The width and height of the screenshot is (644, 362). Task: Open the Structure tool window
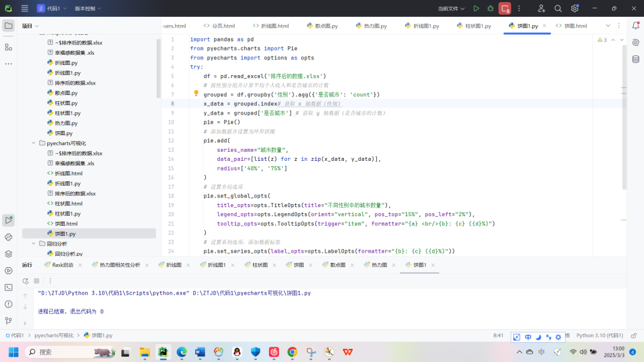[x=8, y=47]
